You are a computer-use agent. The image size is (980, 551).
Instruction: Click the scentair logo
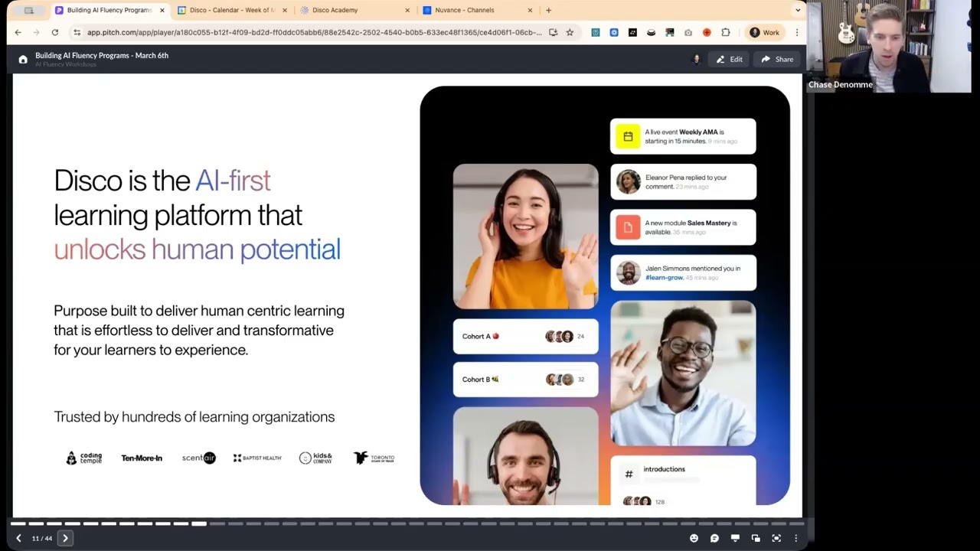tap(199, 458)
